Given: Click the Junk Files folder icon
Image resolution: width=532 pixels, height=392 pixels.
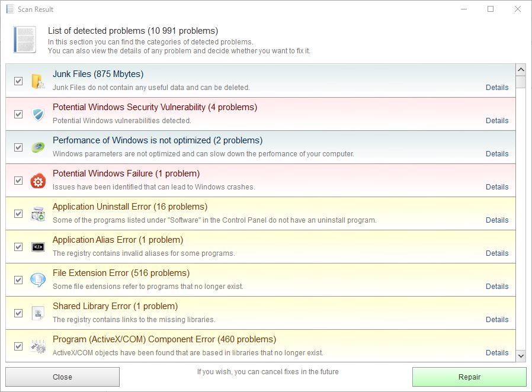Looking at the screenshot, I should (38, 81).
